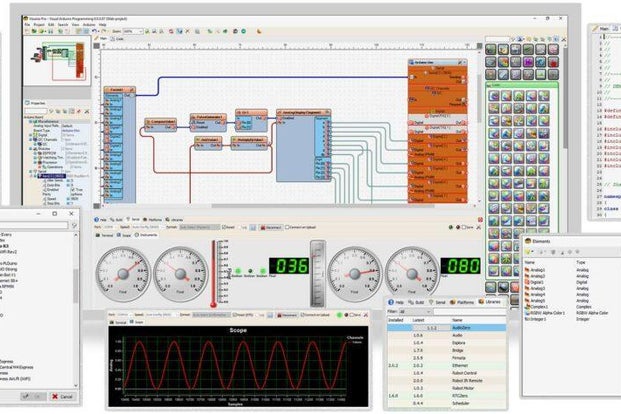Select the Robot Control library row
The height and width of the screenshot is (414, 621).
(x=446, y=373)
